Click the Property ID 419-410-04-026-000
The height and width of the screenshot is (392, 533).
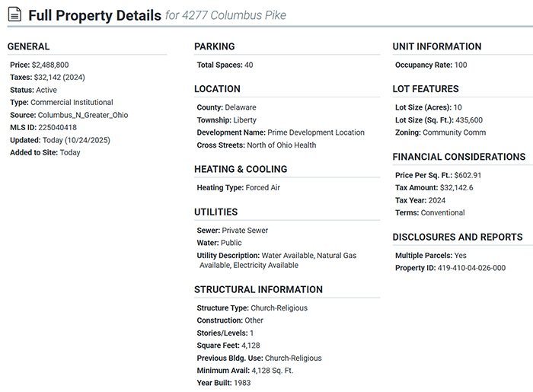471,268
